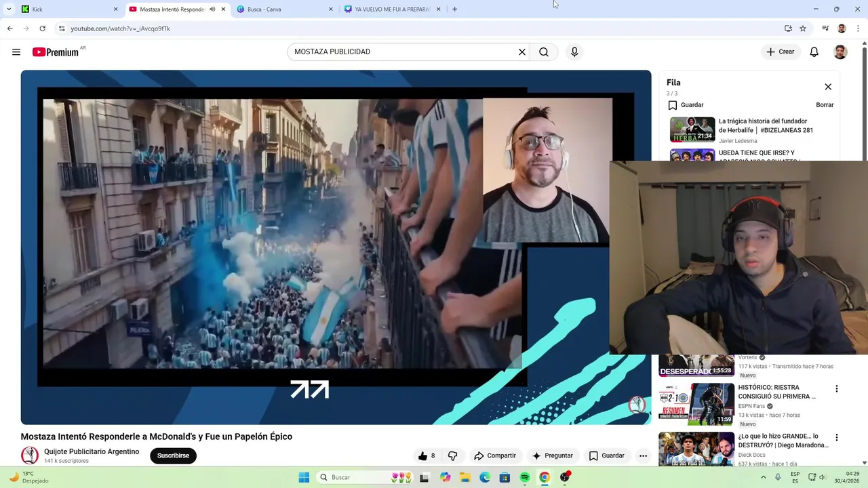The height and width of the screenshot is (488, 868).
Task: Open Herbalife founder video thumbnail in queue
Action: tap(692, 129)
